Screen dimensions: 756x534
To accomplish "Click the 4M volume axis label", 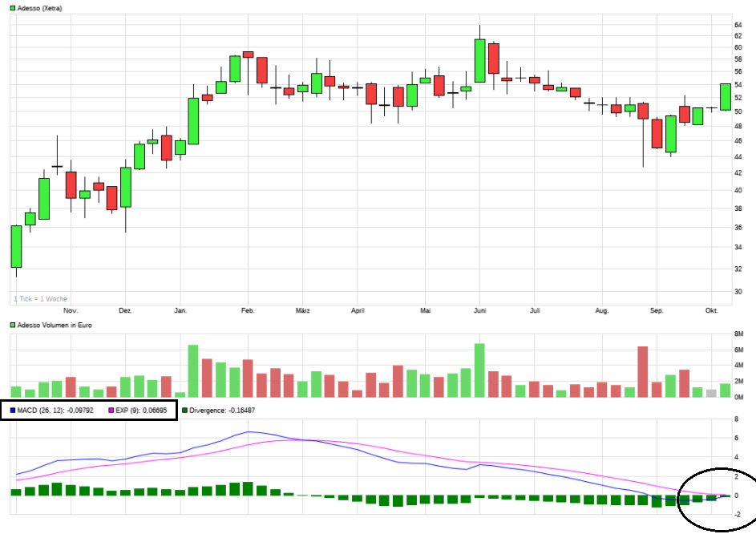I will [738, 366].
